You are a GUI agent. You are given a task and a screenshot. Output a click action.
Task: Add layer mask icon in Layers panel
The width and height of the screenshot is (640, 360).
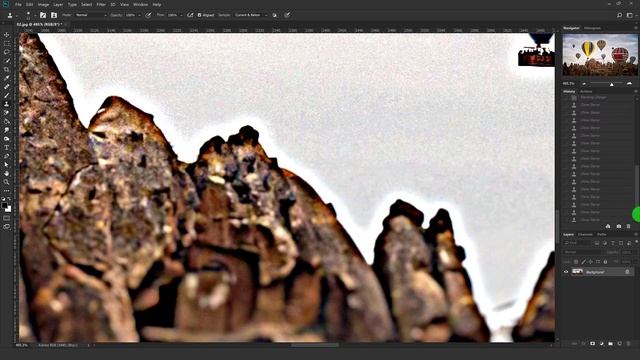pyautogui.click(x=593, y=344)
